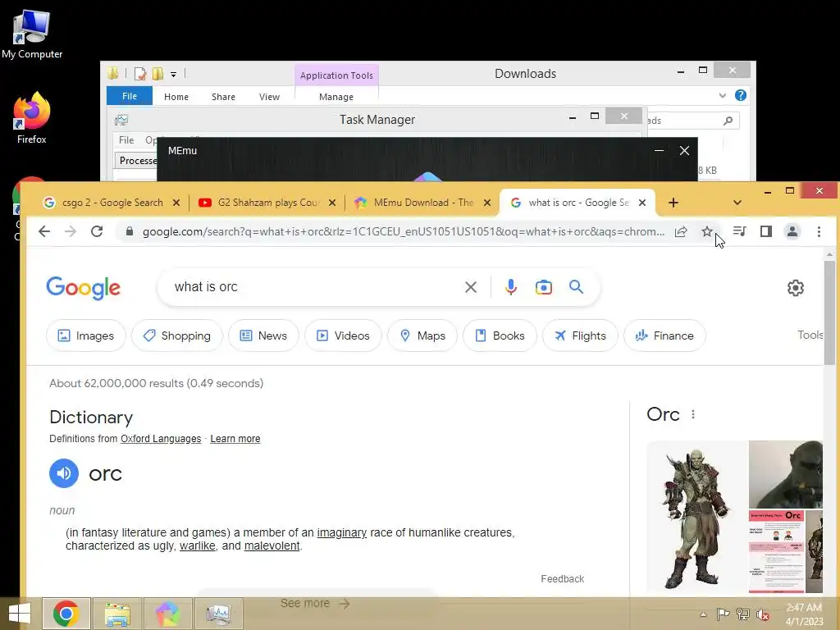Viewport: 840px width, 630px height.
Task: Open the Chrome profile avatar menu
Action: 792,231
